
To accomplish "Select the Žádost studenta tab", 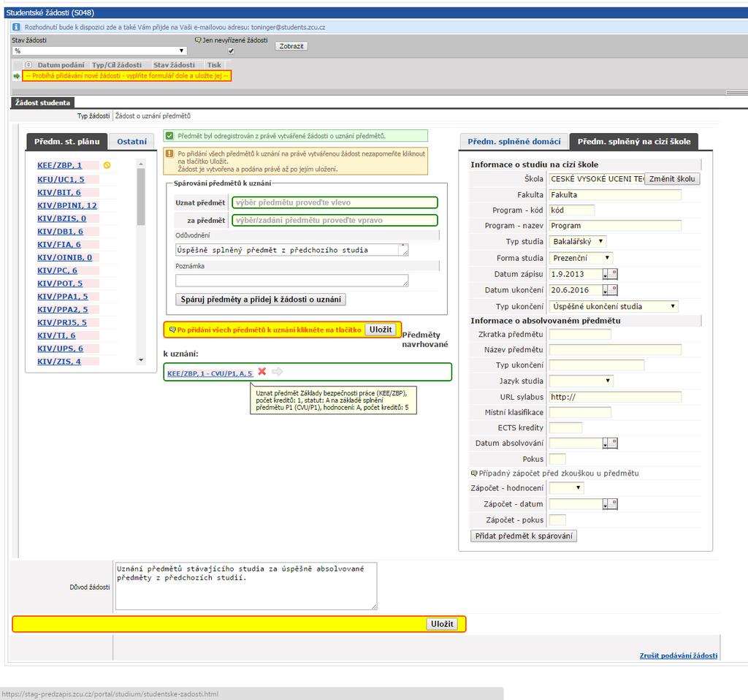I will (42, 102).
